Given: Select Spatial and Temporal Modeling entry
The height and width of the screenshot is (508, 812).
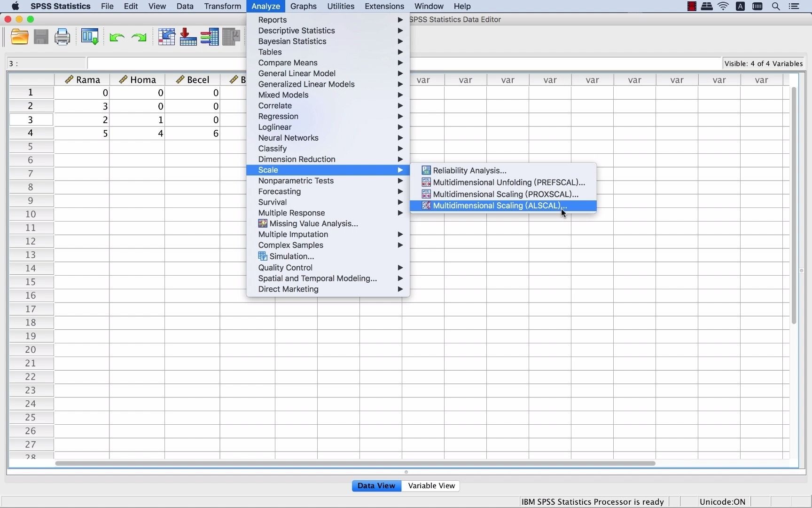Looking at the screenshot, I should click(328, 278).
